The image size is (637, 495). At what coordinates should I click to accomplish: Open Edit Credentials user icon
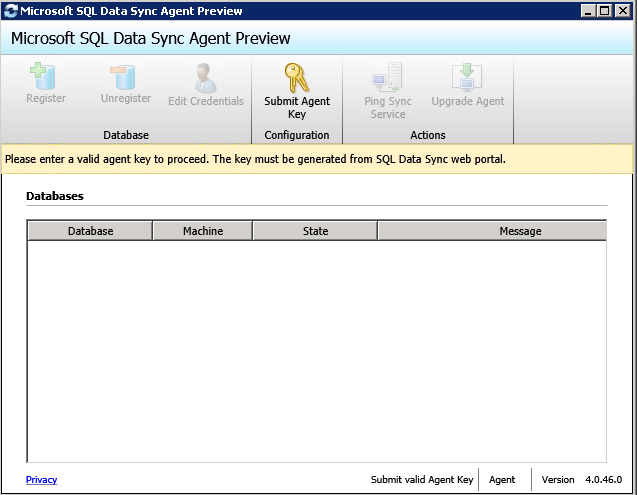[206, 78]
